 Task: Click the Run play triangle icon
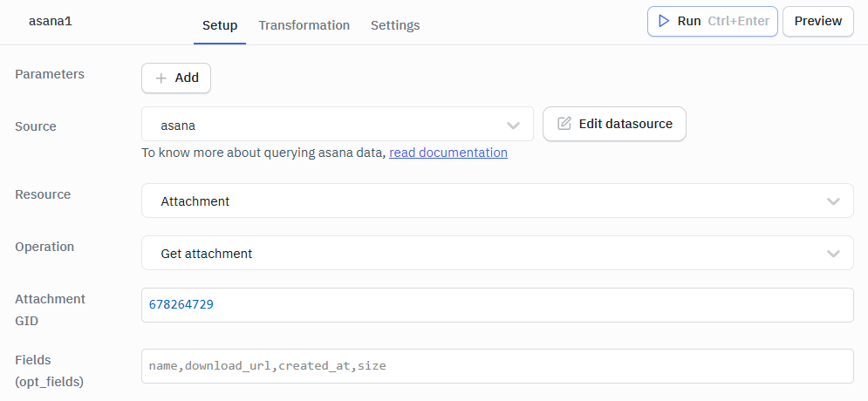(664, 21)
